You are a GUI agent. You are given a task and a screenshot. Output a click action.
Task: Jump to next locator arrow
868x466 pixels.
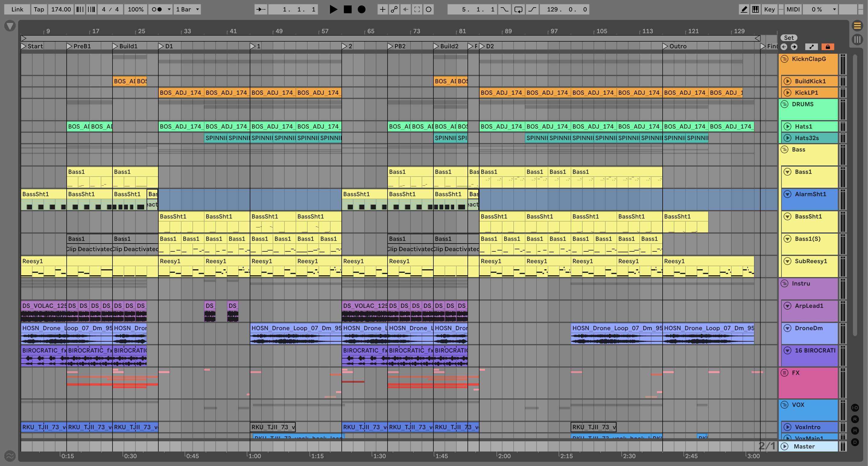click(794, 47)
